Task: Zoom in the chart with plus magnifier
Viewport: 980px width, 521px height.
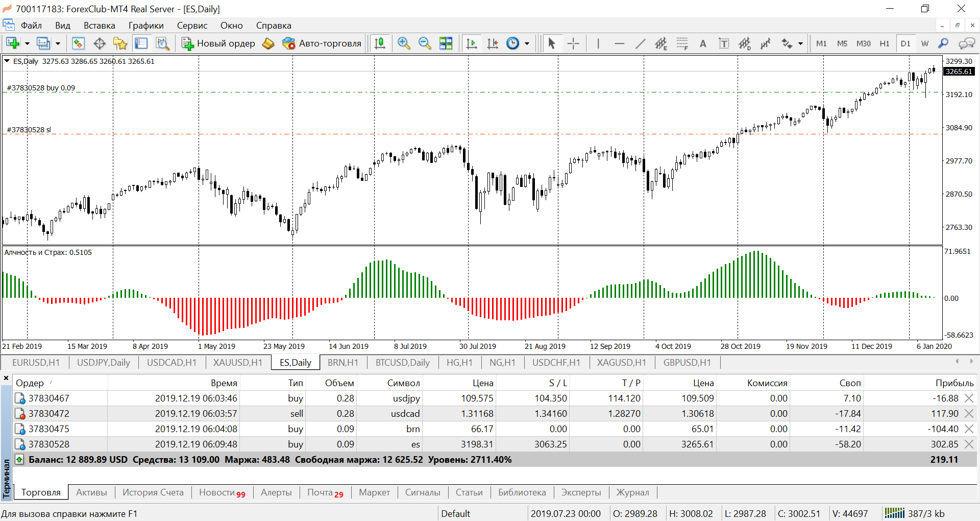Action: pos(404,43)
